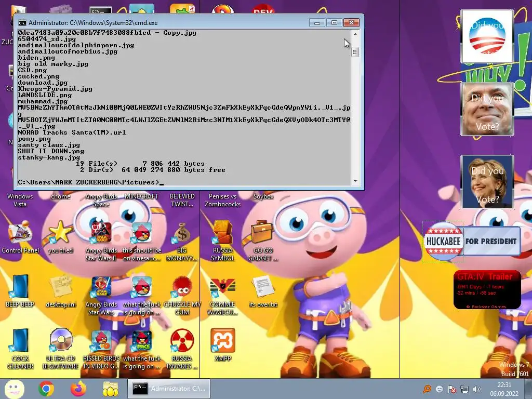The height and width of the screenshot is (399, 532).
Task: Click the '19 File(s)' summary line
Action: click(x=140, y=164)
